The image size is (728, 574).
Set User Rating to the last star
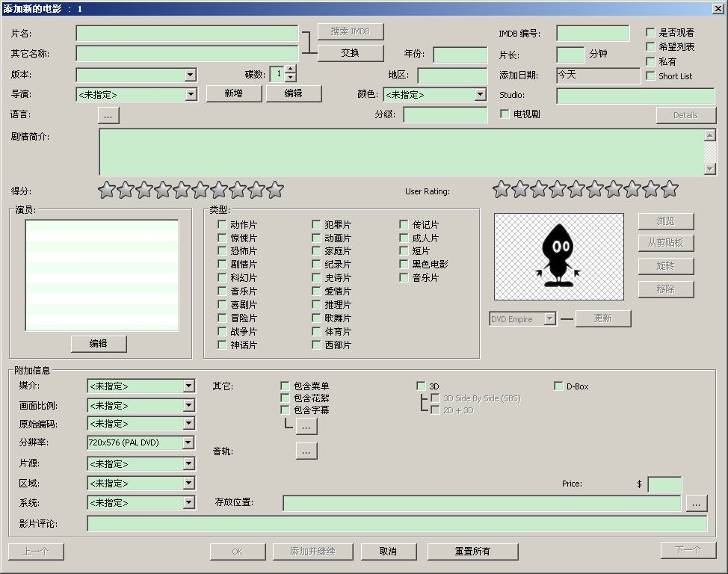pos(670,189)
